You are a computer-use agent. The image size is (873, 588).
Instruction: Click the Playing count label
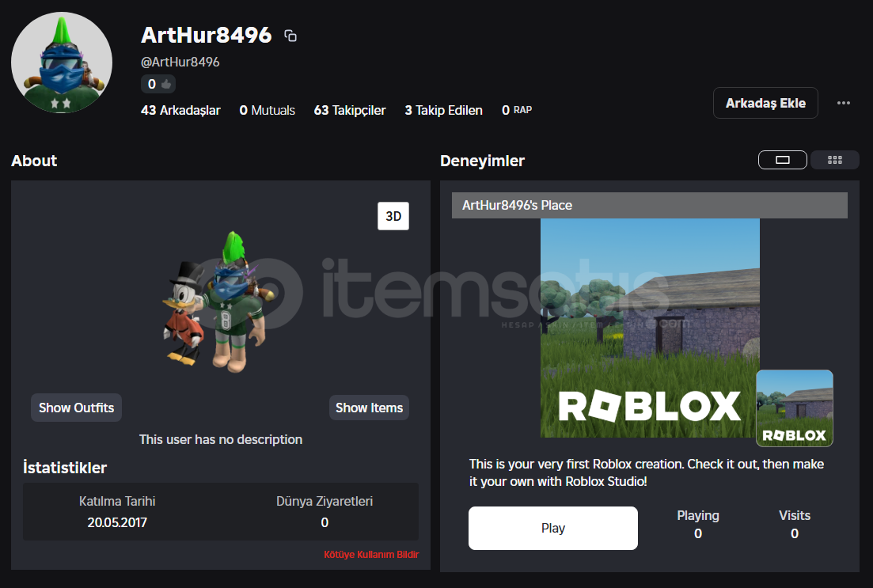click(698, 516)
